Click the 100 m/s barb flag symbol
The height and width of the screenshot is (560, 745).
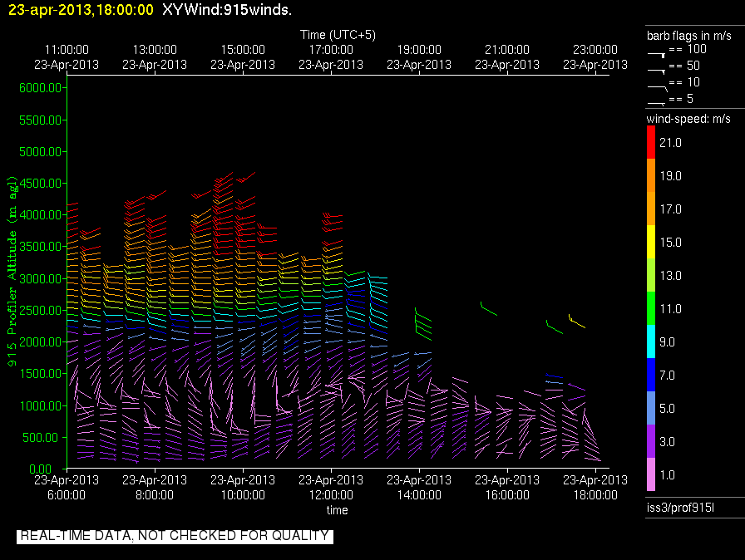coord(657,52)
